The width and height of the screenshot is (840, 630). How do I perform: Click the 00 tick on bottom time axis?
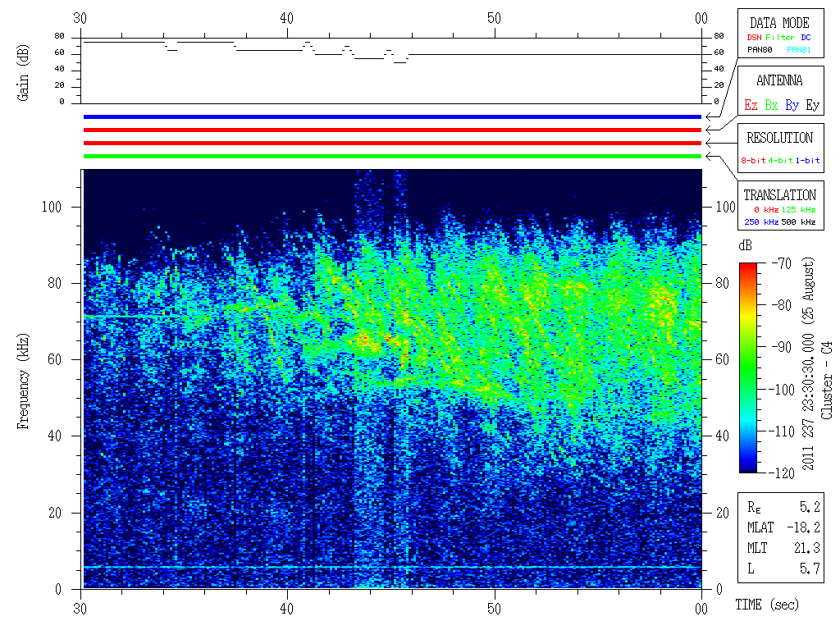click(x=701, y=609)
